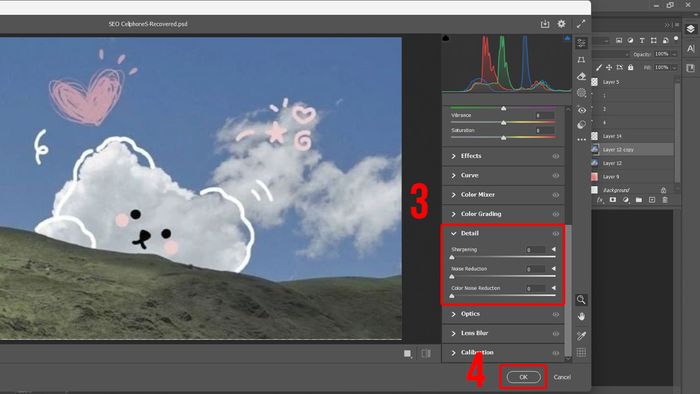The width and height of the screenshot is (700, 394).
Task: Expand Color Noise Reduction options triangle
Action: coord(554,288)
